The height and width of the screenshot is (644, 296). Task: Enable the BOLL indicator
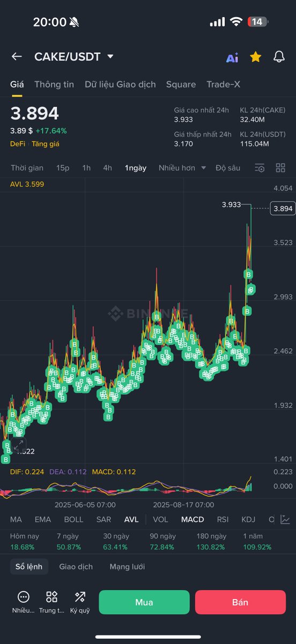coord(74,519)
